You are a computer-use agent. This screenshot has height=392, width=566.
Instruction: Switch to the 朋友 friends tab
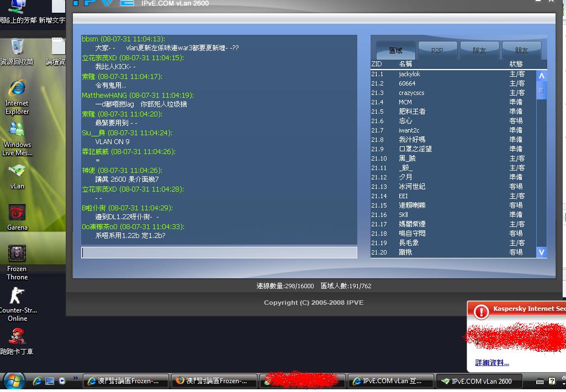click(x=521, y=49)
